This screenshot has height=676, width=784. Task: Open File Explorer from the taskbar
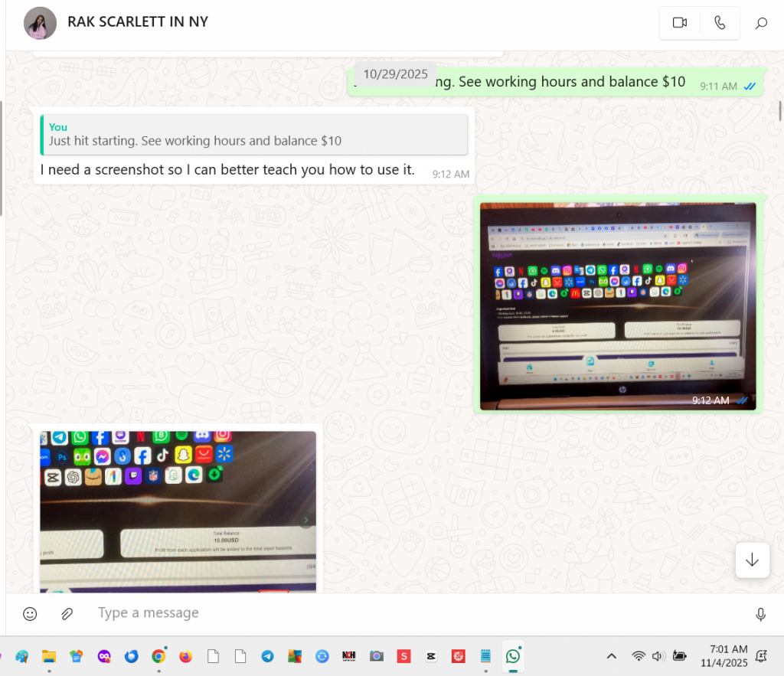[x=48, y=656]
